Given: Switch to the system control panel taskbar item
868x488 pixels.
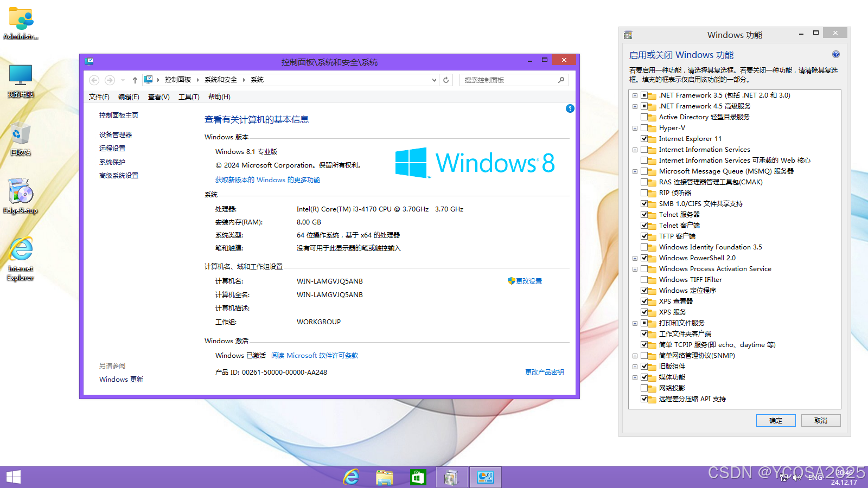Looking at the screenshot, I should 485,477.
